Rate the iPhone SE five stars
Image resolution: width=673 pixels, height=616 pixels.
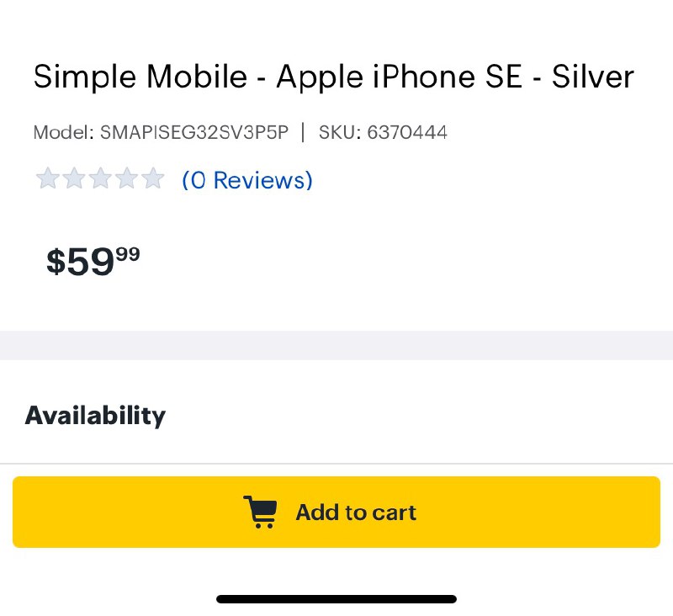[x=153, y=178]
